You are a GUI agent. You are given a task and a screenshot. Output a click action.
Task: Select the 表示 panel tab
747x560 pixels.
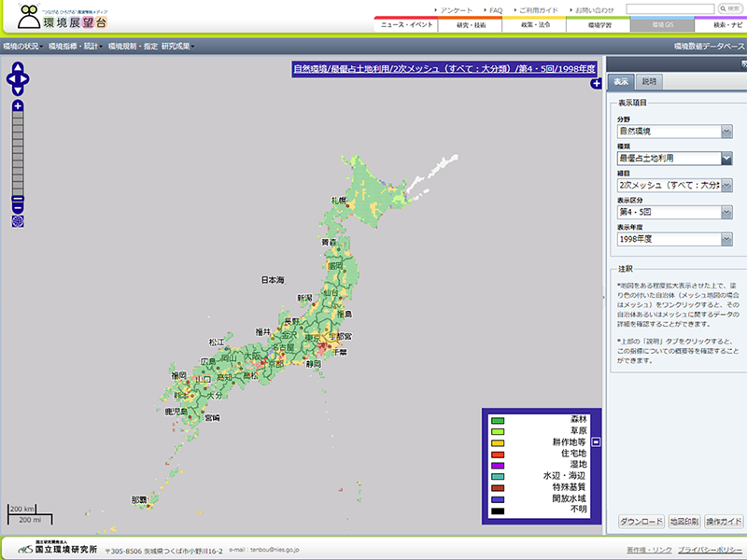[620, 81]
